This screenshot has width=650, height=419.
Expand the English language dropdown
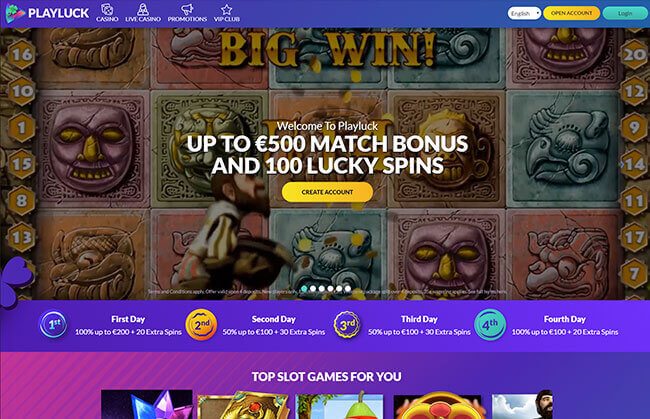point(524,13)
